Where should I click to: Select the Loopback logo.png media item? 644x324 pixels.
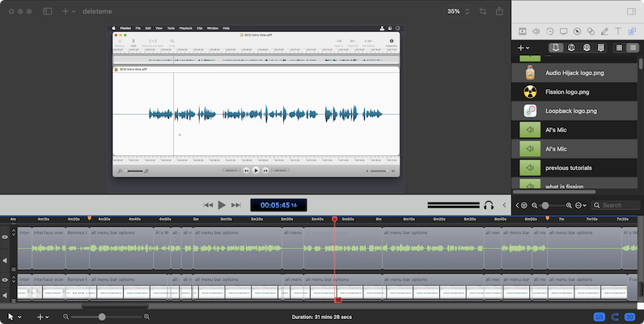point(570,110)
